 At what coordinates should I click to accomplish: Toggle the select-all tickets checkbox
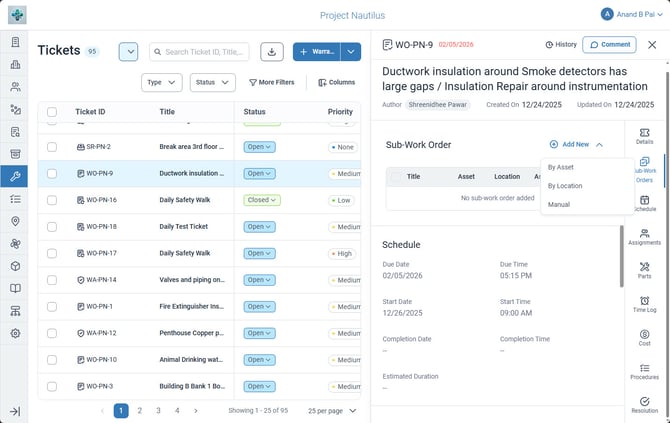(x=52, y=112)
